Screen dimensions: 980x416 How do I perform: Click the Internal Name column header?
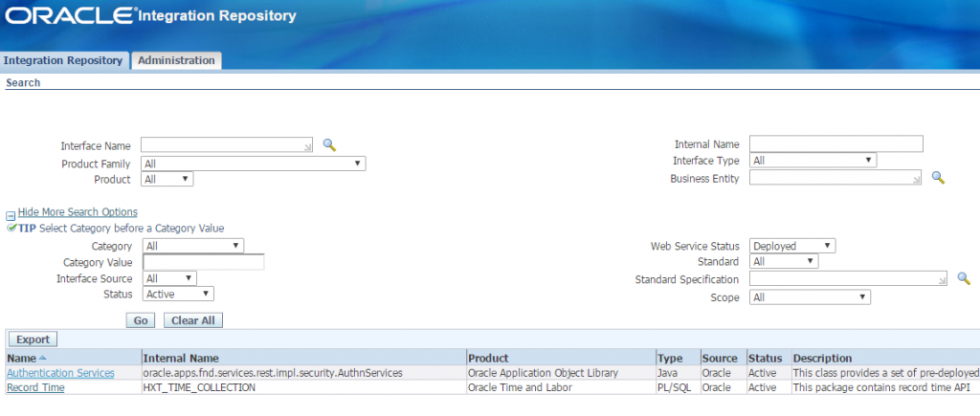tap(181, 359)
